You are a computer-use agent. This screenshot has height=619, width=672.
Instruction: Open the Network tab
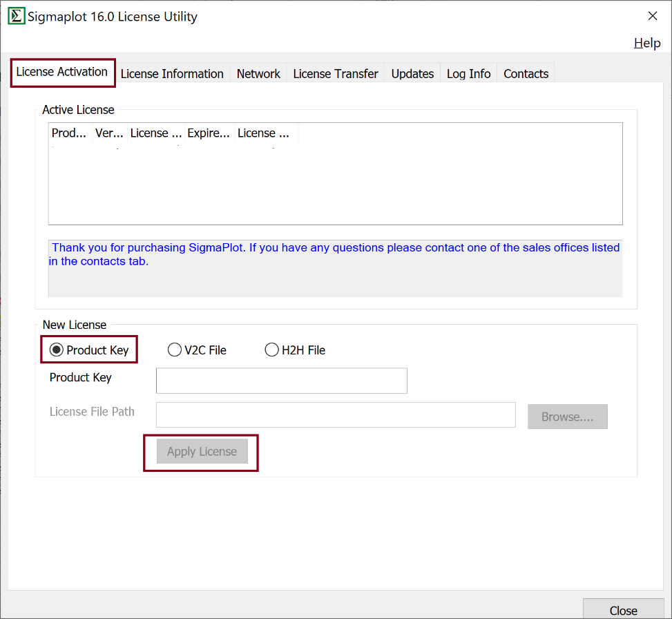click(258, 74)
